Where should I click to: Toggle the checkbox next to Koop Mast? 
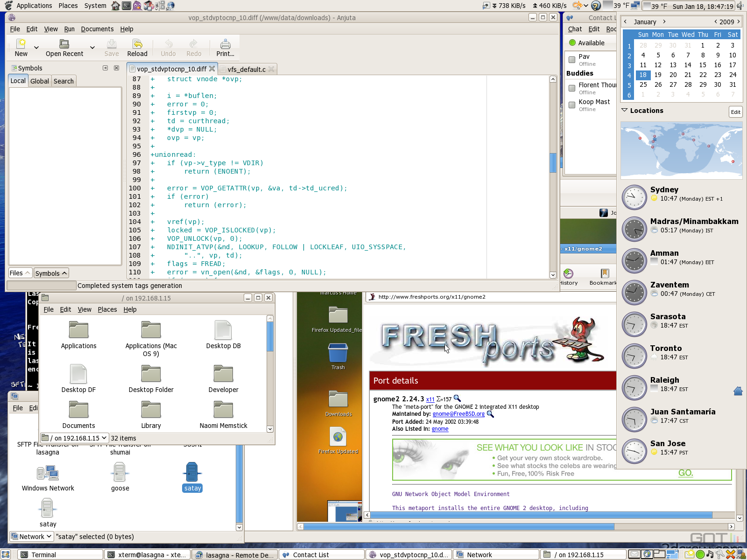572,105
